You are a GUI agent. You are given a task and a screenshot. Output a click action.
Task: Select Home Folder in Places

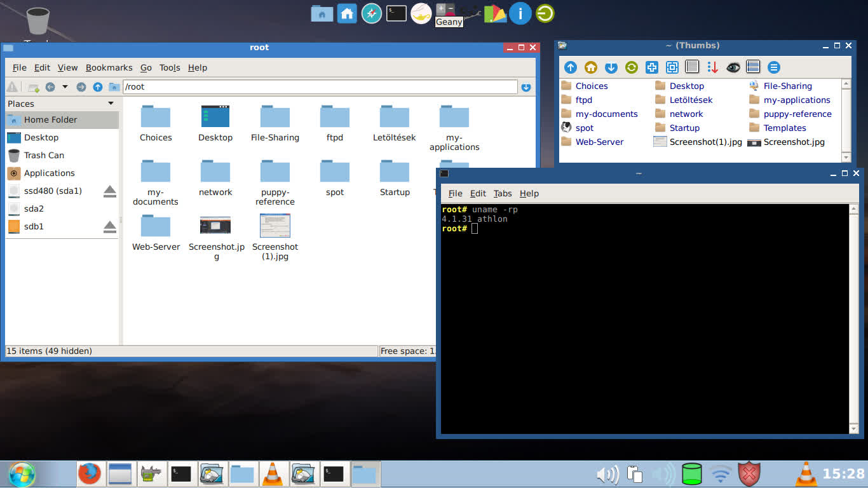[62, 119]
